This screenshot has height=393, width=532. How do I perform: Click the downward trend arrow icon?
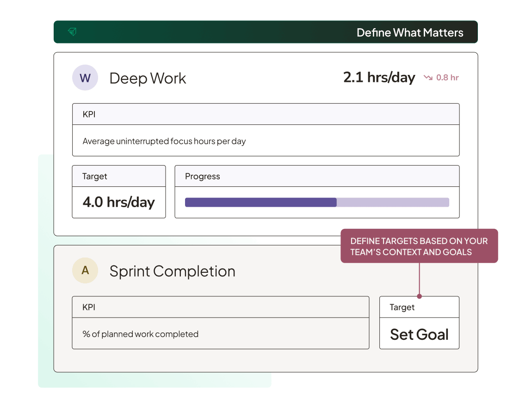pyautogui.click(x=428, y=78)
